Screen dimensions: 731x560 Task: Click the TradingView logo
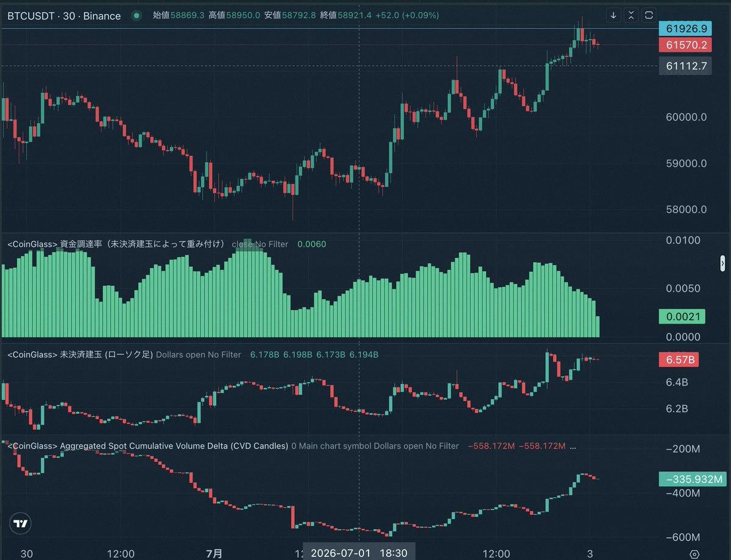coord(21,523)
